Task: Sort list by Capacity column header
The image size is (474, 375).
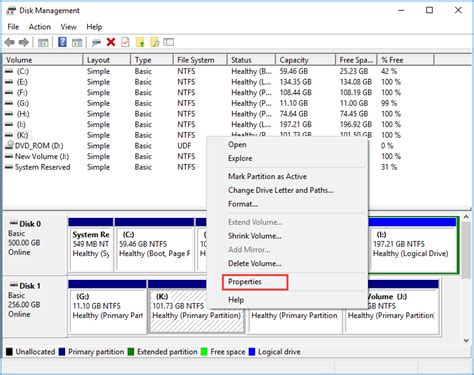Action: coord(305,60)
